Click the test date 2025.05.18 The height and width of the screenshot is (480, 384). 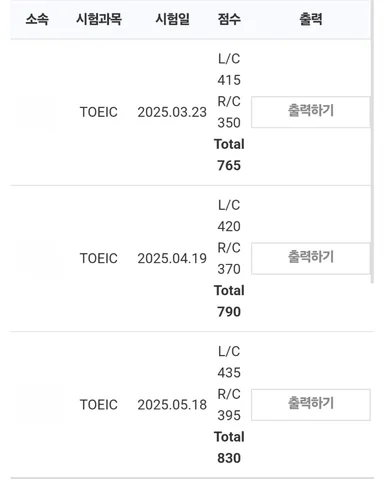[172, 405]
